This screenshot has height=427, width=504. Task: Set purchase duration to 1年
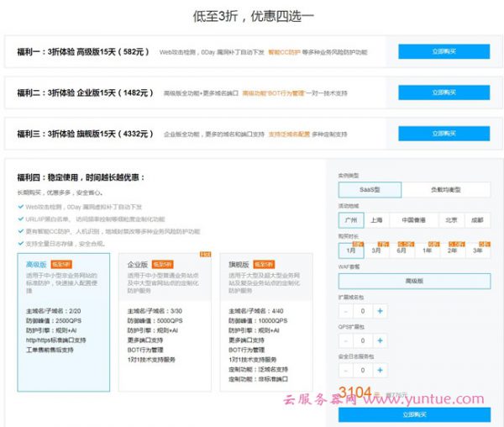click(x=427, y=250)
